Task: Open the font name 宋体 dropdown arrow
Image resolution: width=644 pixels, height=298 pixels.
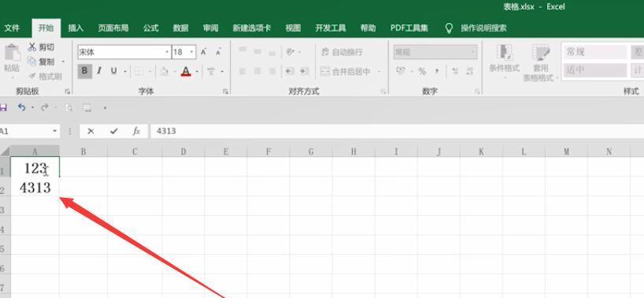Action: (x=167, y=52)
